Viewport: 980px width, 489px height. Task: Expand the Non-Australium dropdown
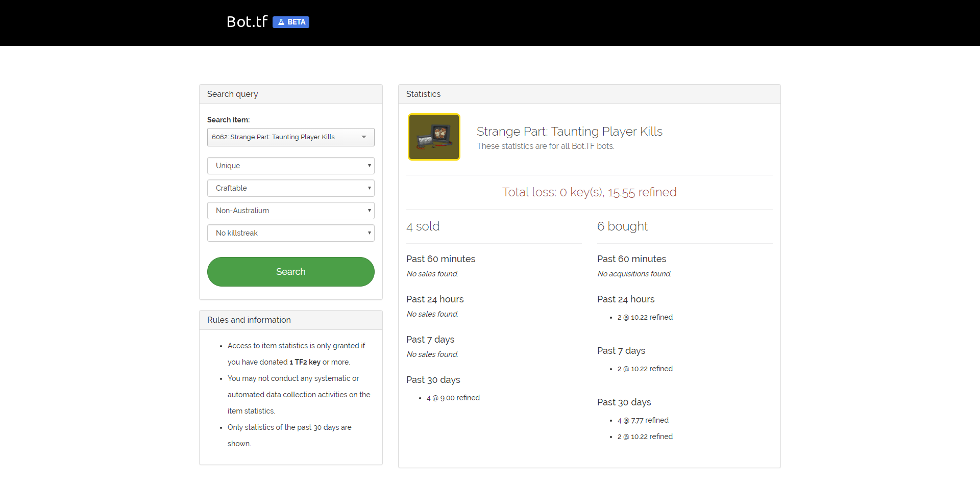pos(291,211)
